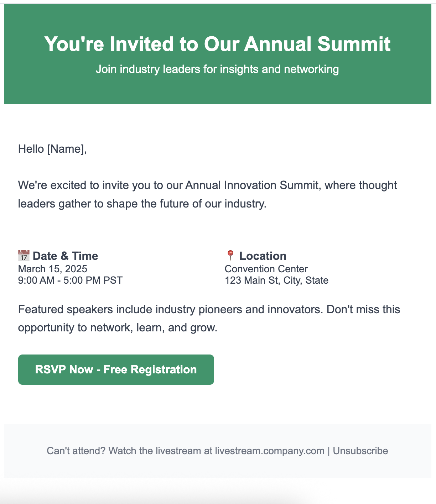
Task: Click the Unsubscribe link
Action: (x=360, y=451)
